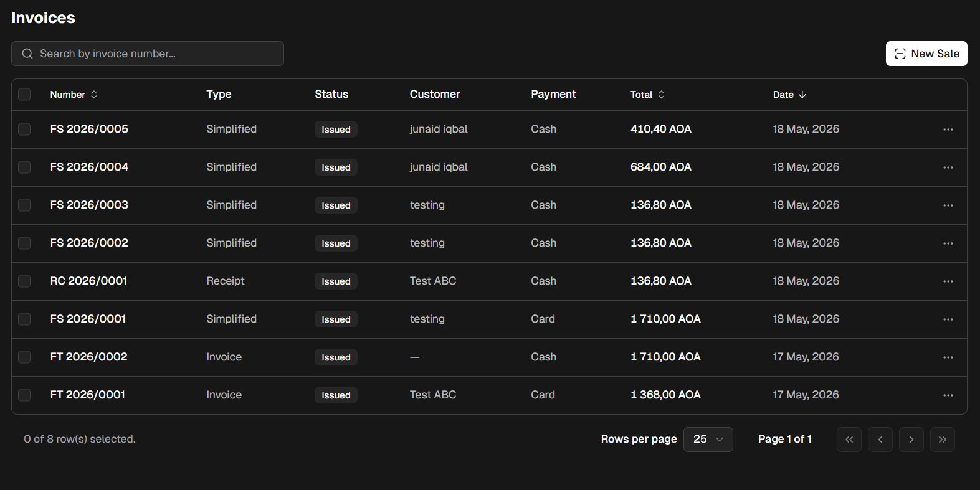Open invoice FS 2026/0002
Viewport: 980px width, 490px height.
89,243
